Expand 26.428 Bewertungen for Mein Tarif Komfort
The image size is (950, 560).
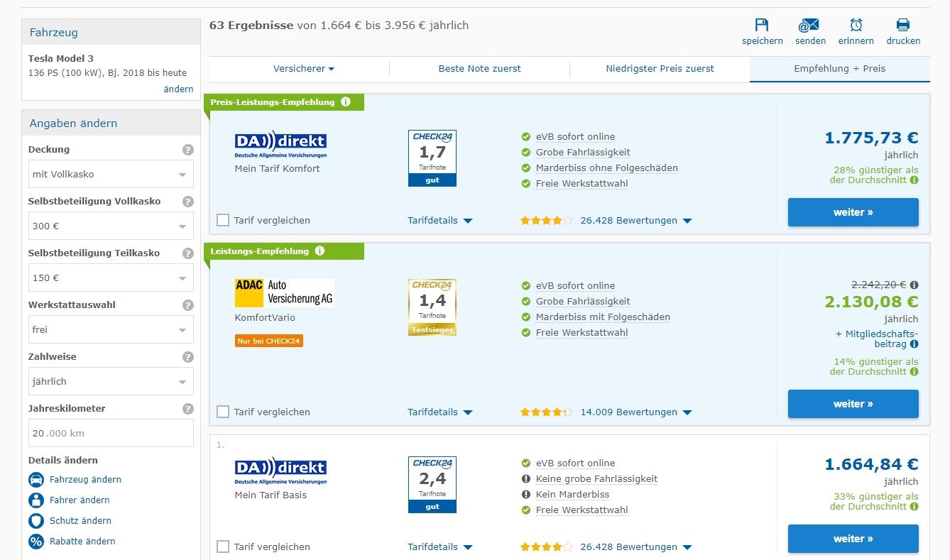click(635, 220)
